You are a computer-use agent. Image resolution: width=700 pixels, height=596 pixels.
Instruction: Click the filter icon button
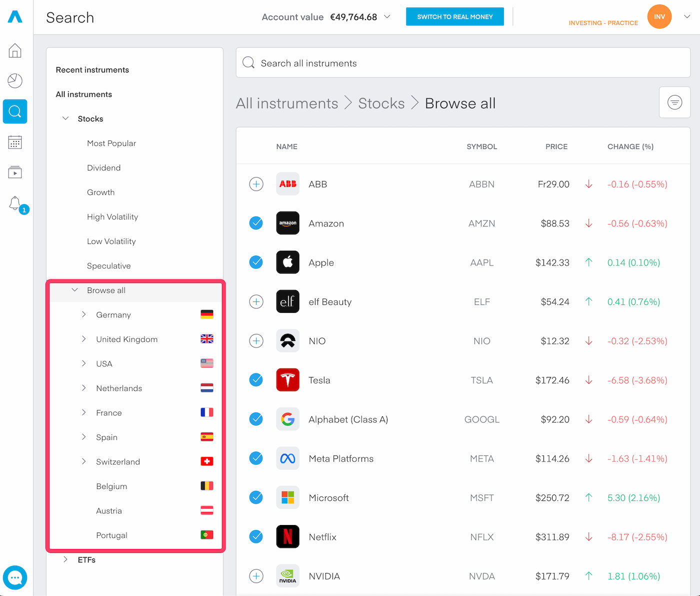coord(674,102)
